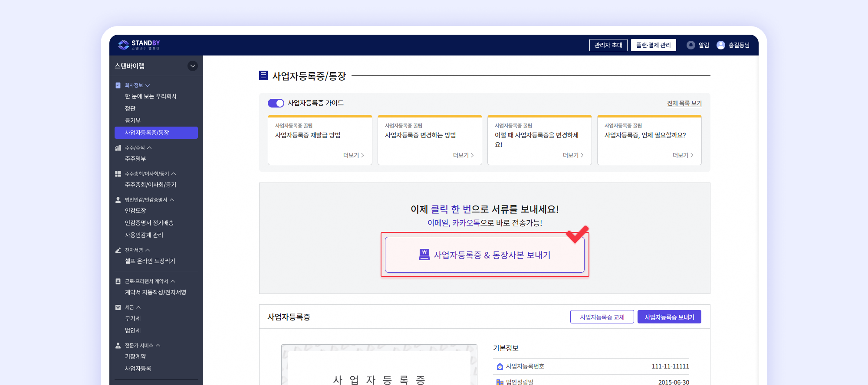Click the STANDBY logo in the header
Viewport: 868px width, 385px height.
click(139, 45)
